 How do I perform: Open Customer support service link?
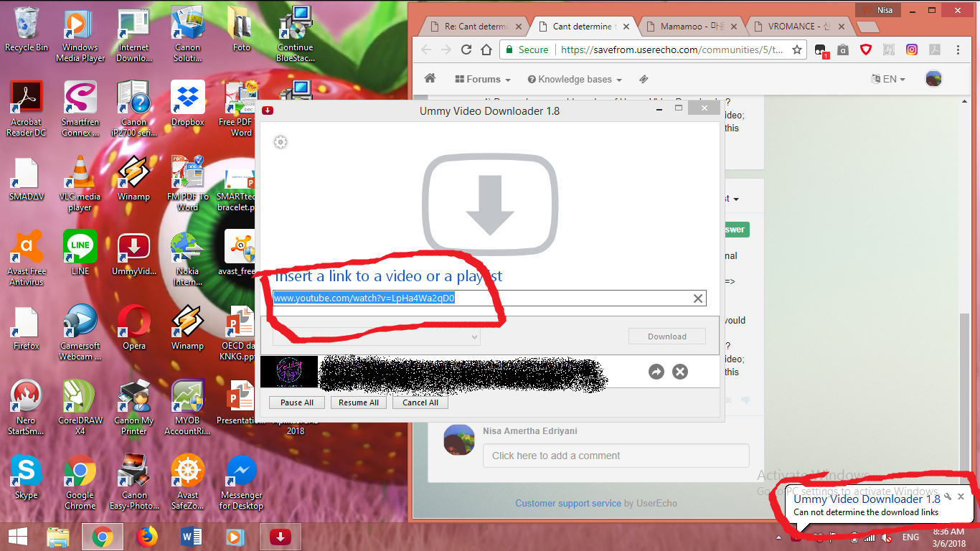(568, 503)
